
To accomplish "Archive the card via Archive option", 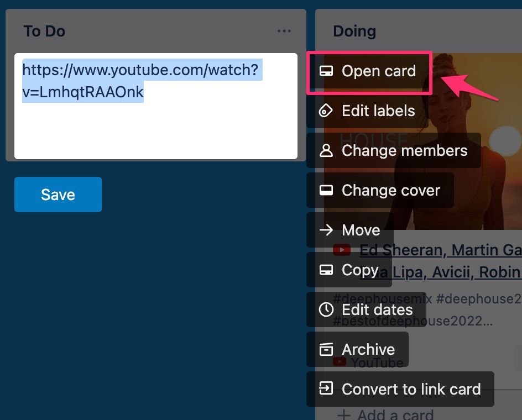I will tap(358, 349).
